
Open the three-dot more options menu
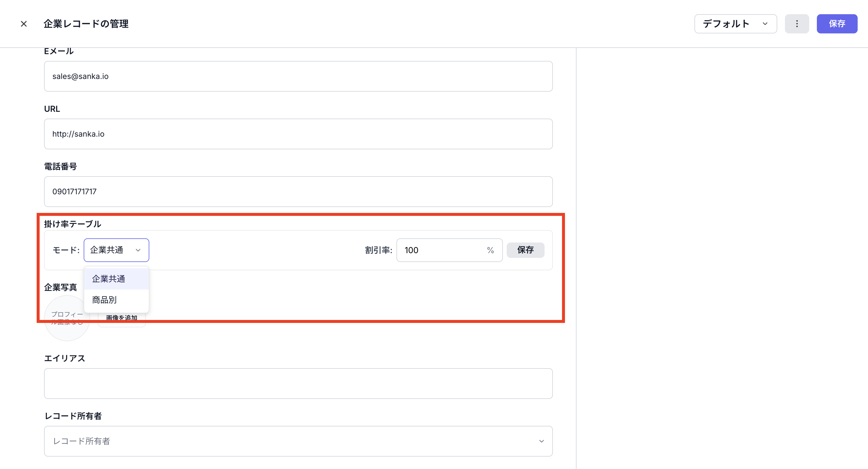pyautogui.click(x=796, y=24)
